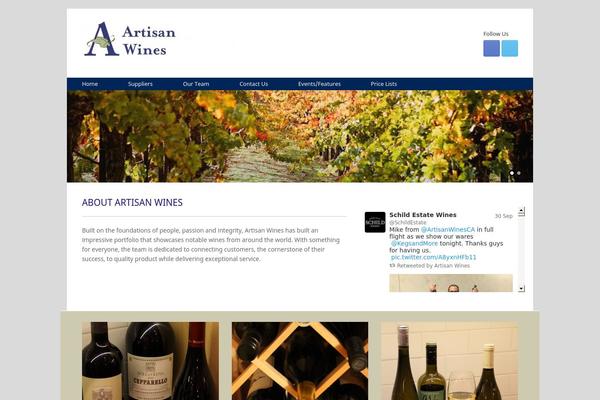Select the first slideshow indicator dot
This screenshot has width=600, height=400.
coord(512,173)
